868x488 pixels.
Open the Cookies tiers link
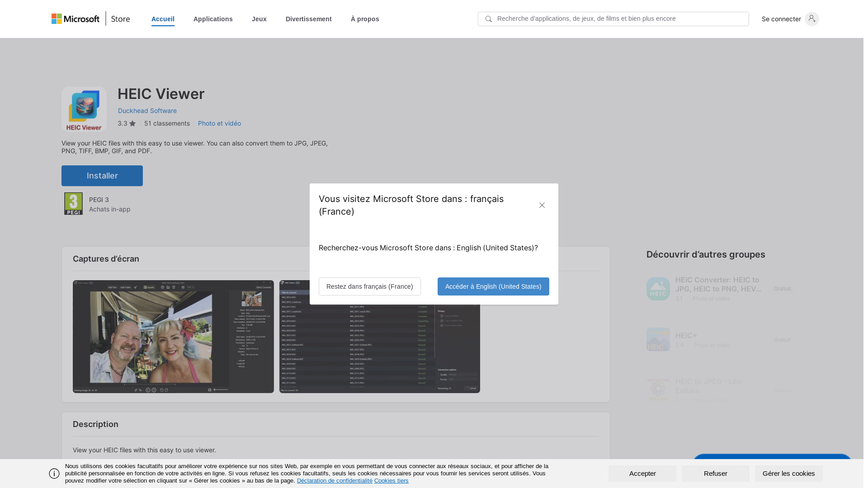391,481
